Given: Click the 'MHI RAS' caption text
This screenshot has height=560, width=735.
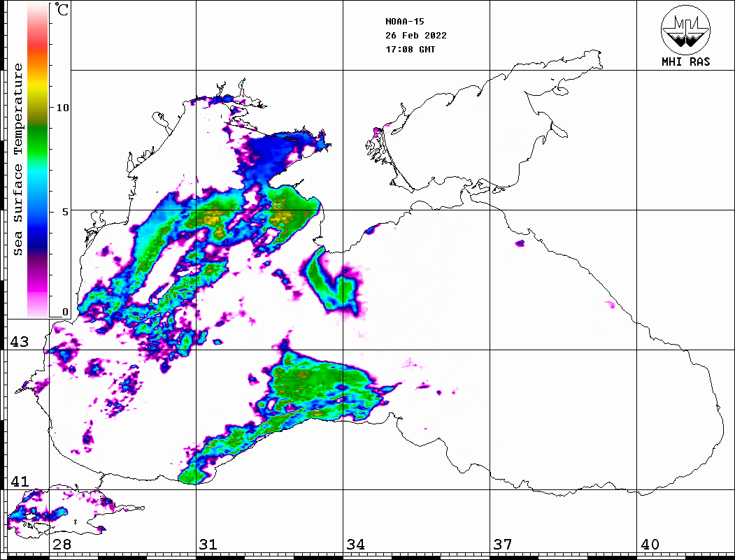Looking at the screenshot, I should [x=685, y=62].
